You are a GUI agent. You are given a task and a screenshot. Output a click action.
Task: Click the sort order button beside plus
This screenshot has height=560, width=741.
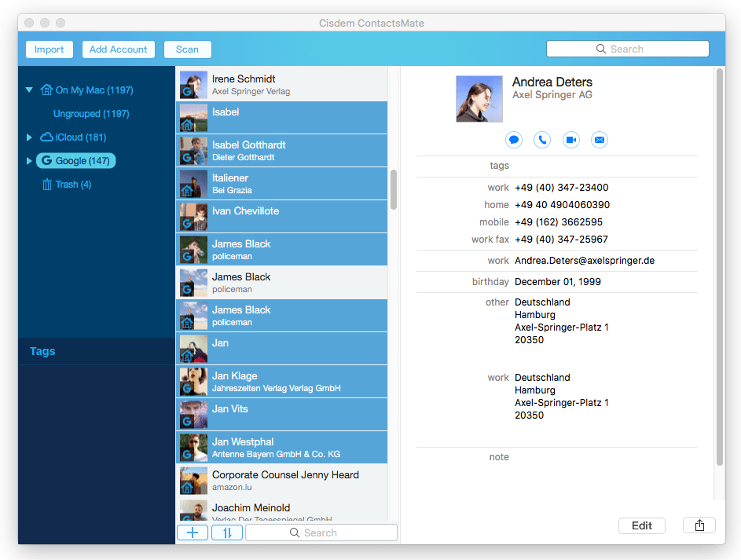227,533
